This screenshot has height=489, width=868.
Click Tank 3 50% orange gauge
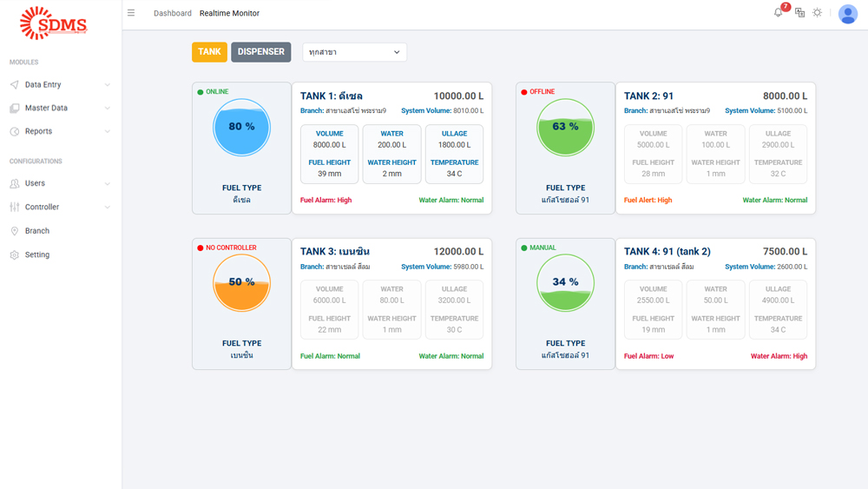click(241, 283)
